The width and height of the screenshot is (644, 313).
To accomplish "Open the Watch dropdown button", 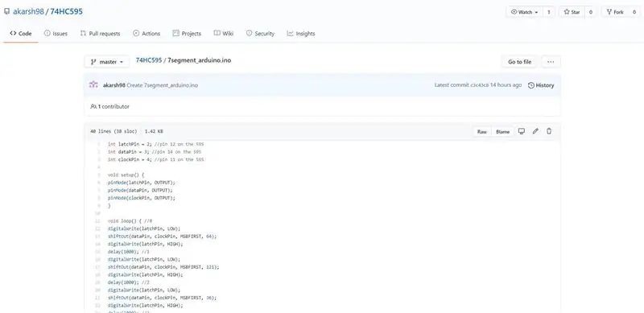I will [x=525, y=12].
